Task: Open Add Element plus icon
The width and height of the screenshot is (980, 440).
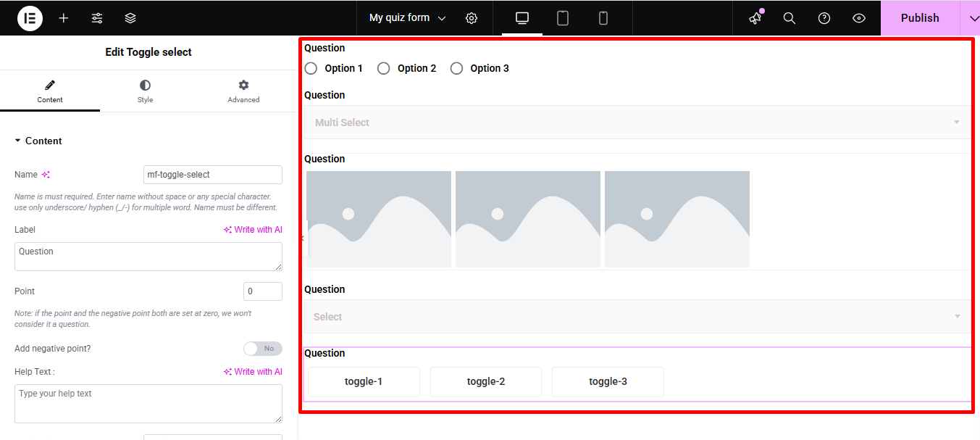Action: point(64,18)
